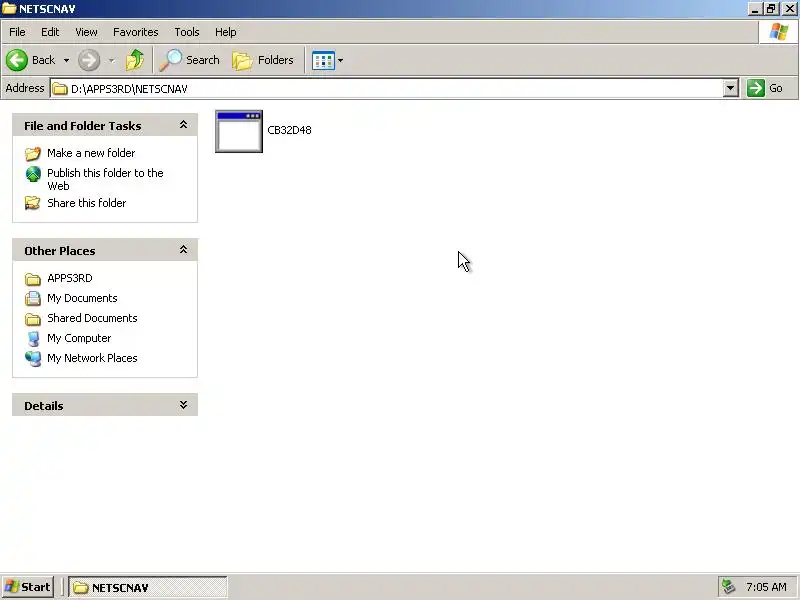Click the Share this folder icon
Image resolution: width=800 pixels, height=600 pixels.
pos(33,203)
